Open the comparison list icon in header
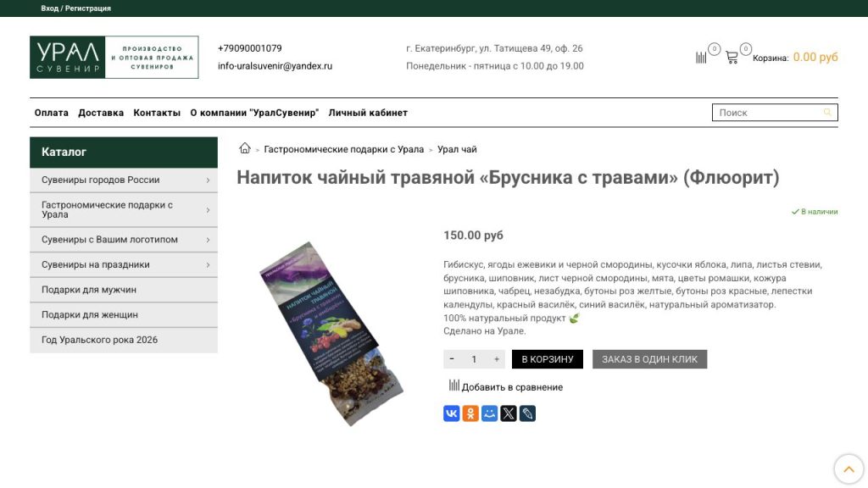Image resolution: width=868 pixels, height=488 pixels. [x=701, y=58]
